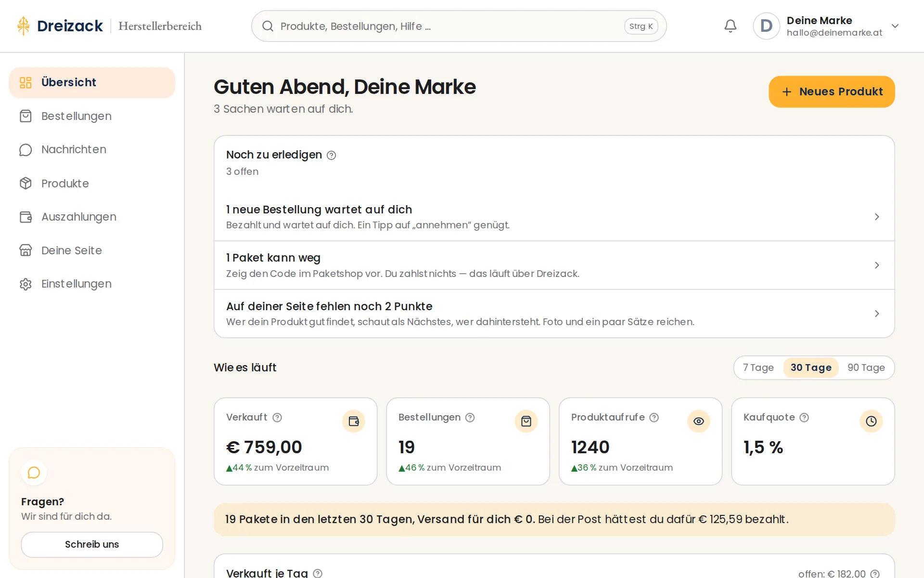Viewport: 924px width, 578px height.
Task: Click the Strg K shortcut badge
Action: click(641, 26)
